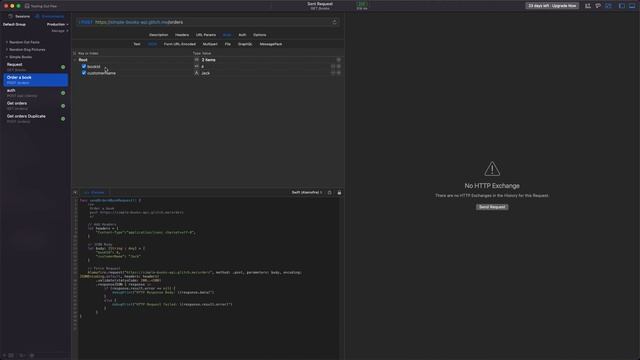Viewport: 640px width, 360px height.
Task: Select the Multipart body type
Action: [x=210, y=44]
